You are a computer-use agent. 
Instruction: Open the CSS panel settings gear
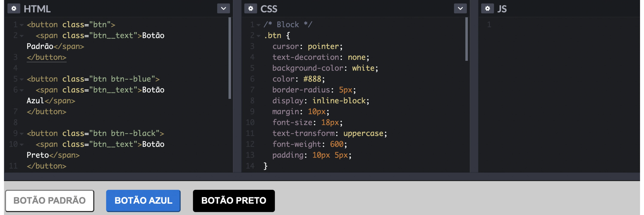coord(251,8)
